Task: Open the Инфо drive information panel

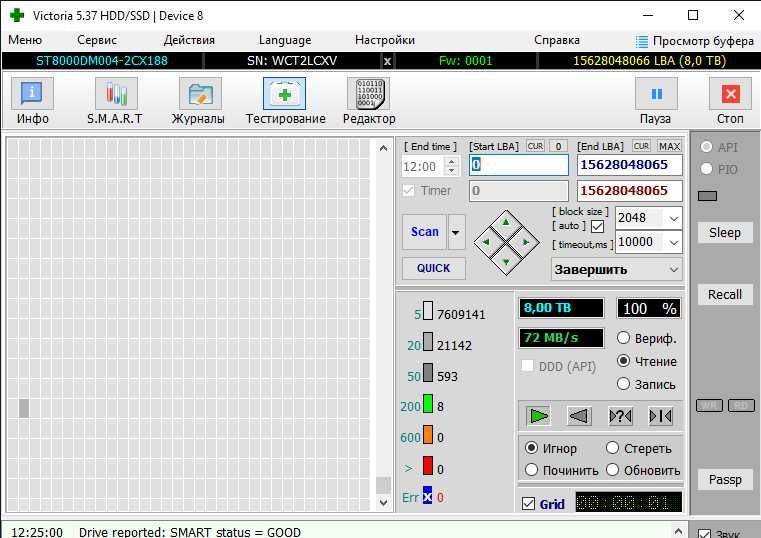Action: 32,101
